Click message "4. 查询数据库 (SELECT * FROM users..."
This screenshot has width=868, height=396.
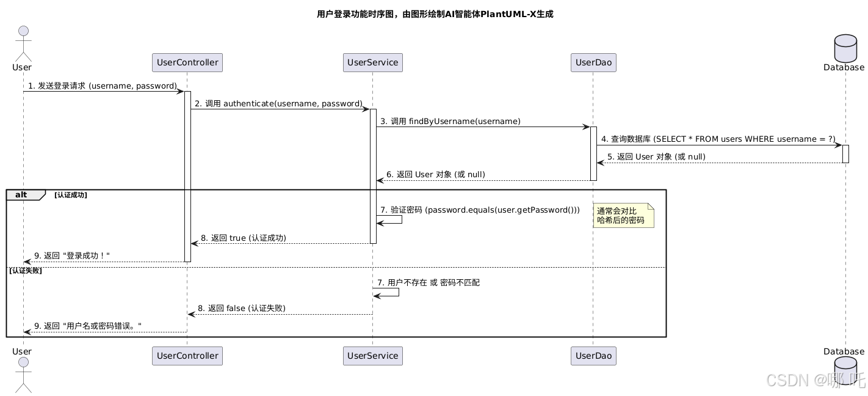718,139
